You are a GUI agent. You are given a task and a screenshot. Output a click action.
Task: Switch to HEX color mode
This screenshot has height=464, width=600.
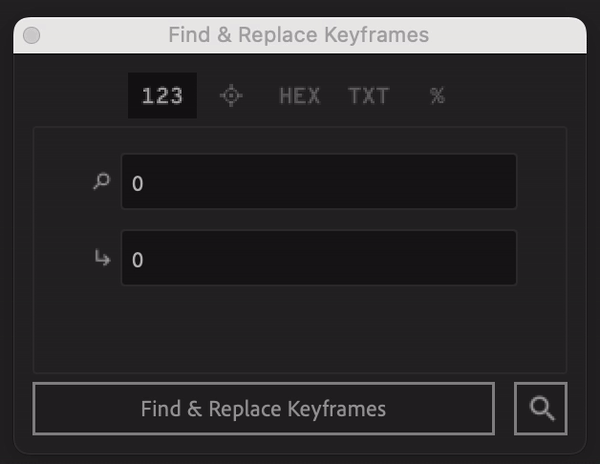pyautogui.click(x=300, y=95)
